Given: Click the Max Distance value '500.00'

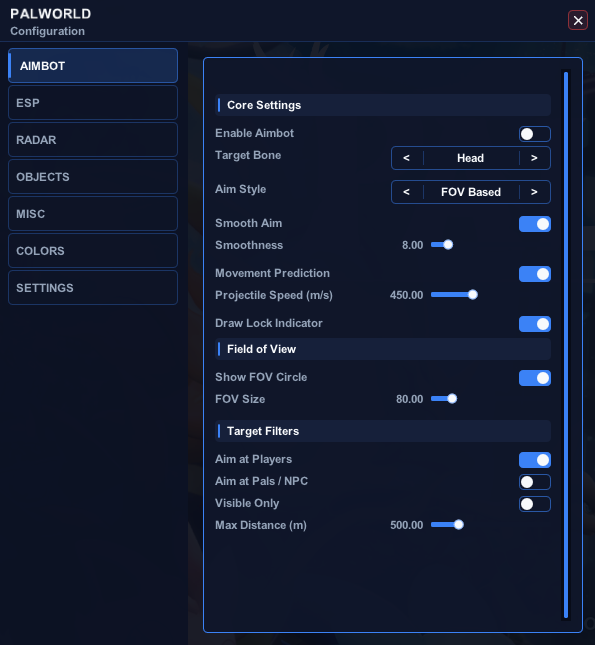Looking at the screenshot, I should (407, 525).
